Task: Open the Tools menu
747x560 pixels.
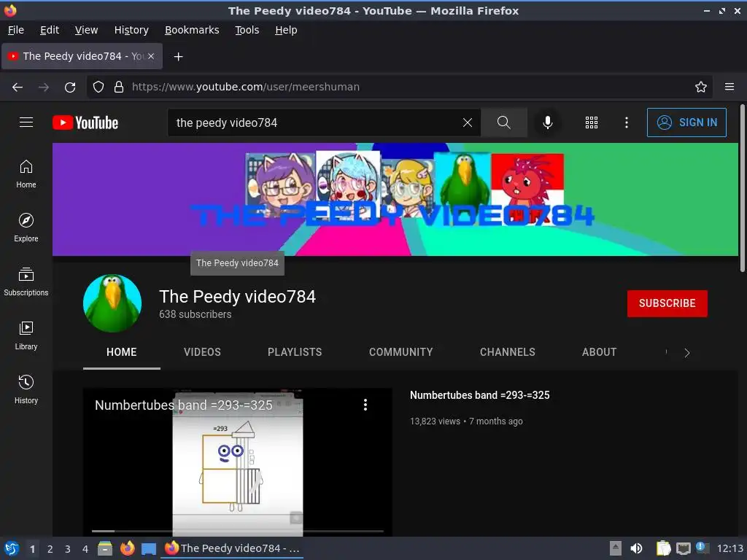Action: (x=247, y=30)
